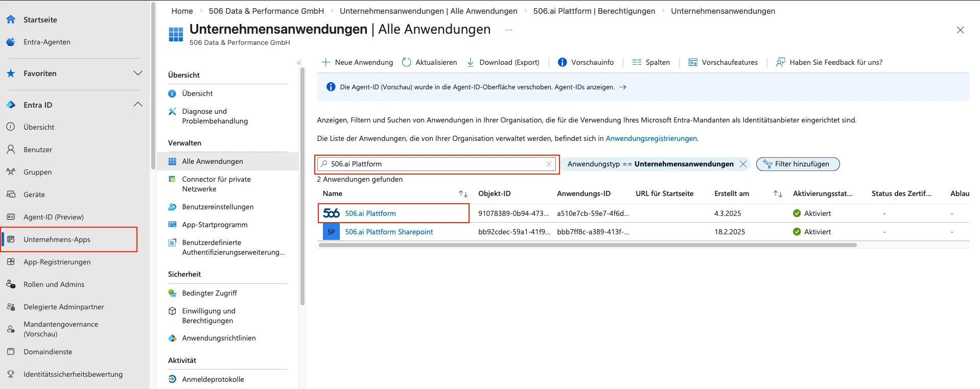Open the Anwendungsregistrierungen link
Viewport: 980px width, 389px height.
pyautogui.click(x=651, y=138)
